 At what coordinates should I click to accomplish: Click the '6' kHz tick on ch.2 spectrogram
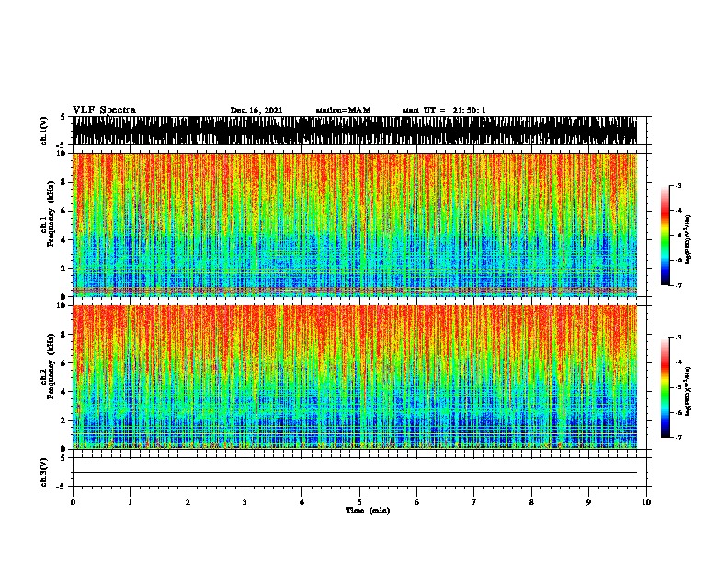[64, 363]
